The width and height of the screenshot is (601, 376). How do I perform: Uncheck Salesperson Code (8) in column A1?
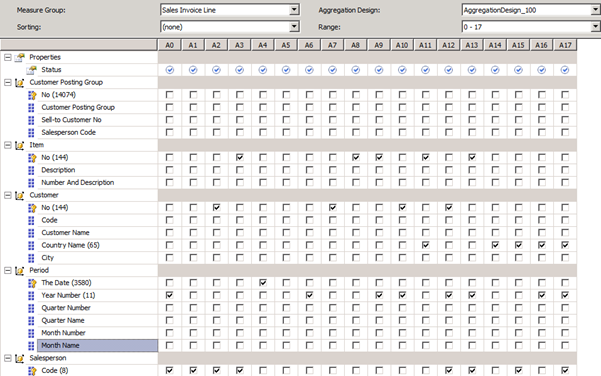pyautogui.click(x=193, y=370)
